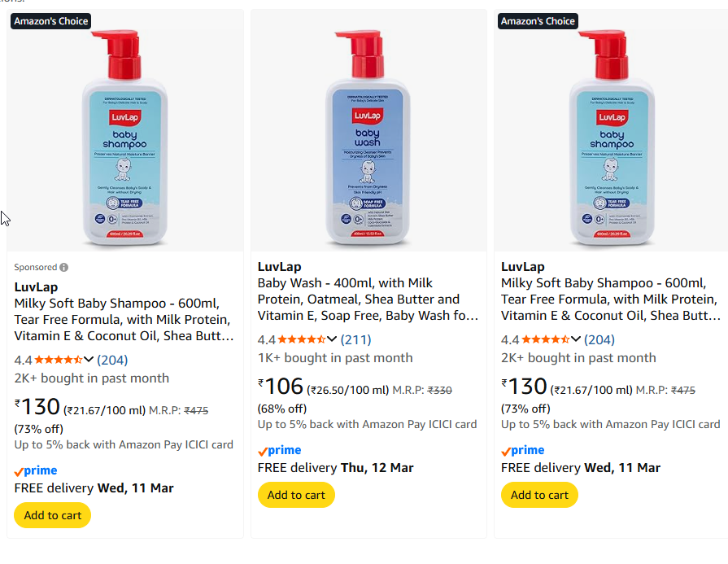Click prime logo on first product

[x=36, y=470]
